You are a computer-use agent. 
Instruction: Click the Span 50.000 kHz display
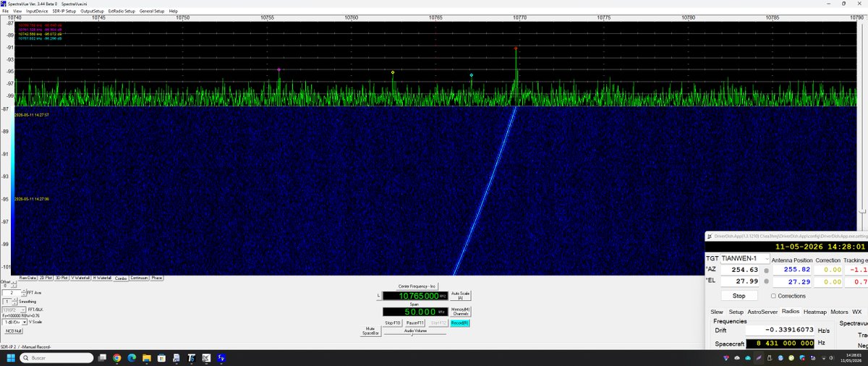[415, 312]
